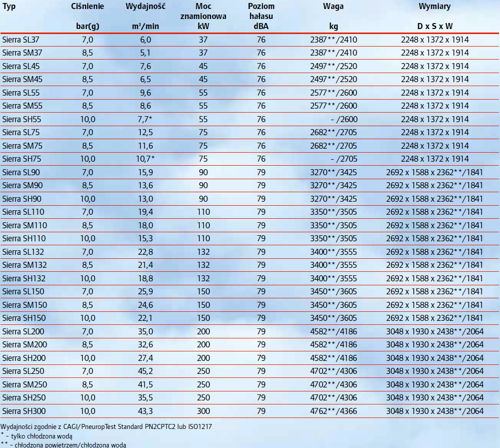
Task: Click the CAGI/PneuropTest Standard footnote line
Action: coord(106,426)
